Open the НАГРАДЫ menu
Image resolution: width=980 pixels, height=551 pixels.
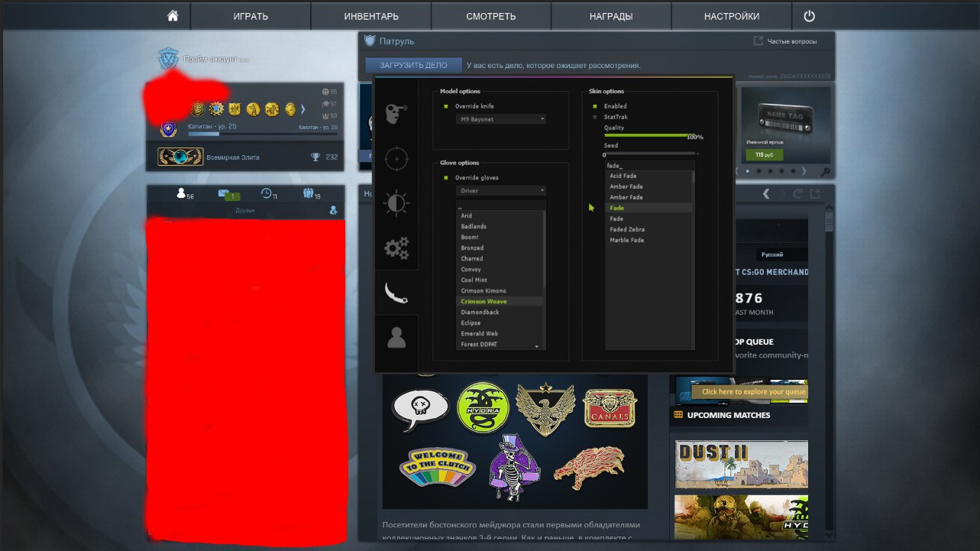pyautogui.click(x=611, y=16)
